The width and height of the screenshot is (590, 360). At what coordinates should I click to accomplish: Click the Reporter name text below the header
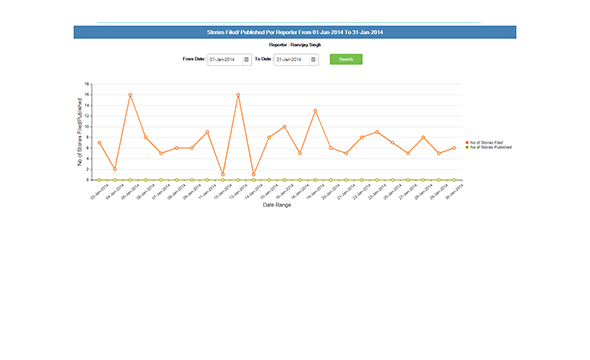pos(295,45)
